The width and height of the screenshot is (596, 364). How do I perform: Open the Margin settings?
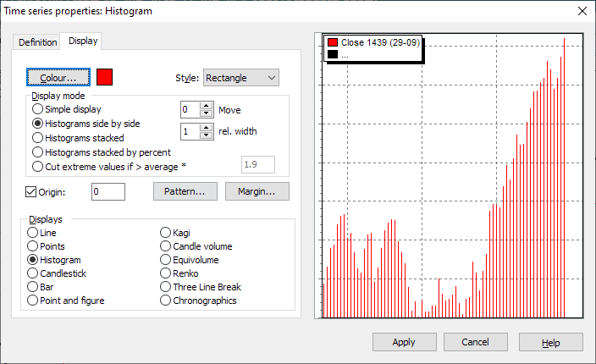click(257, 191)
